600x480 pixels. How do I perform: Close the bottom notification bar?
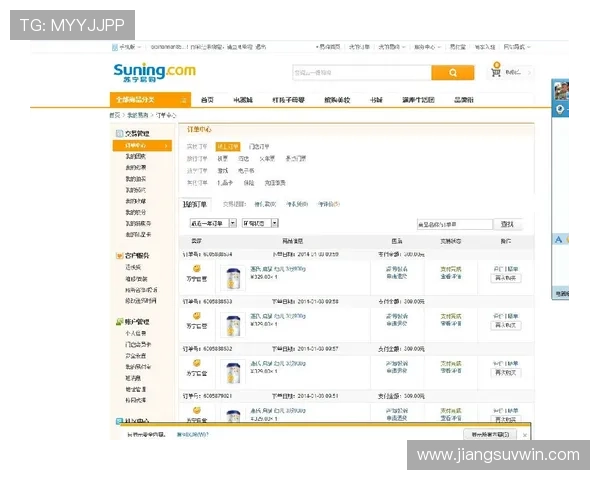(525, 435)
